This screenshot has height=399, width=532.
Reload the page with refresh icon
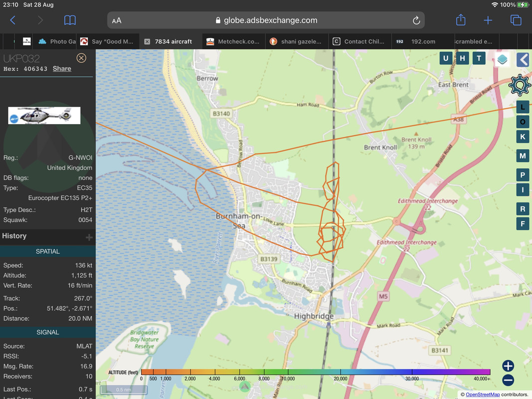tap(416, 20)
